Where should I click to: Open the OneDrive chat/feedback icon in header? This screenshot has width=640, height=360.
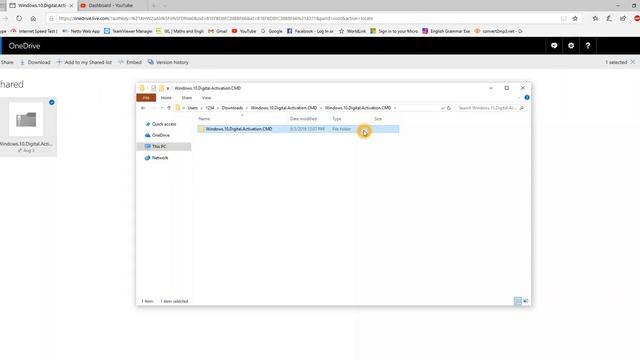(x=554, y=46)
